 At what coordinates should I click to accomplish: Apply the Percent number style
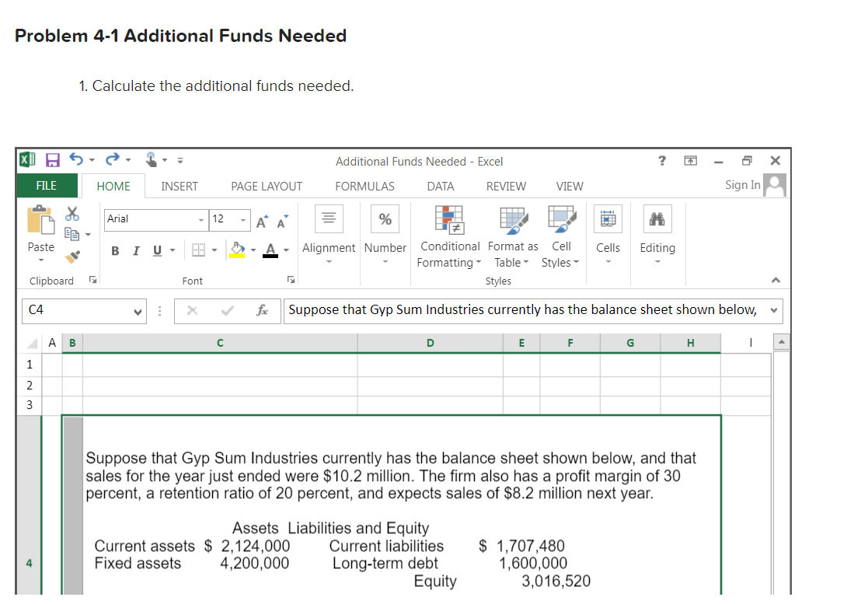pos(385,218)
